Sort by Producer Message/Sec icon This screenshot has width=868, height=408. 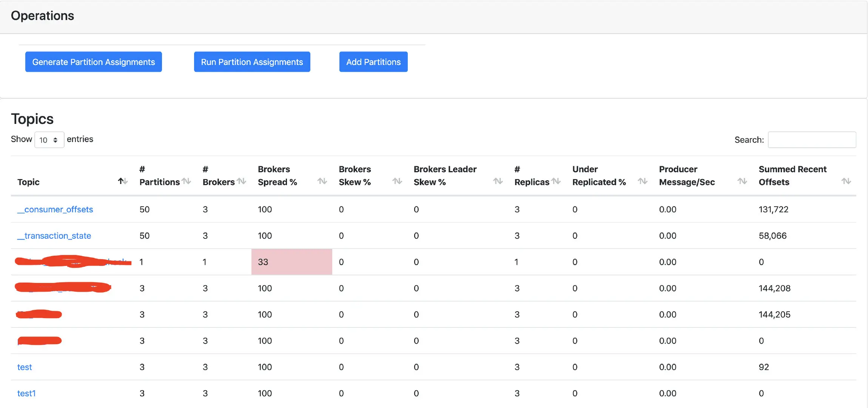(742, 181)
